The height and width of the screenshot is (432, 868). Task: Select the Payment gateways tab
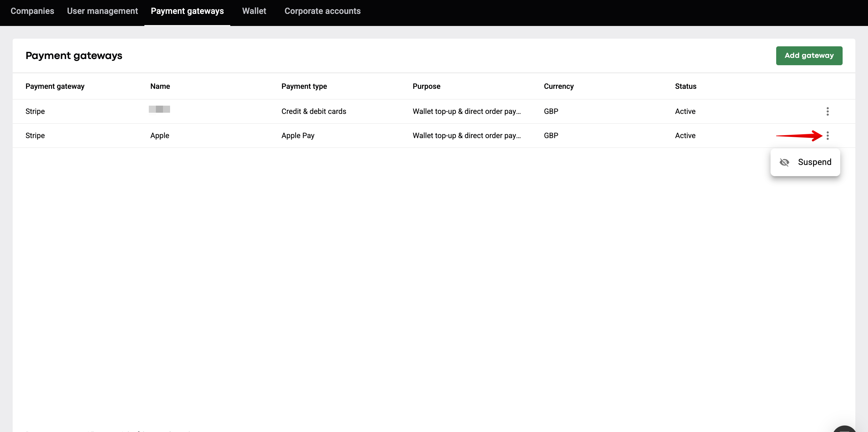(187, 11)
